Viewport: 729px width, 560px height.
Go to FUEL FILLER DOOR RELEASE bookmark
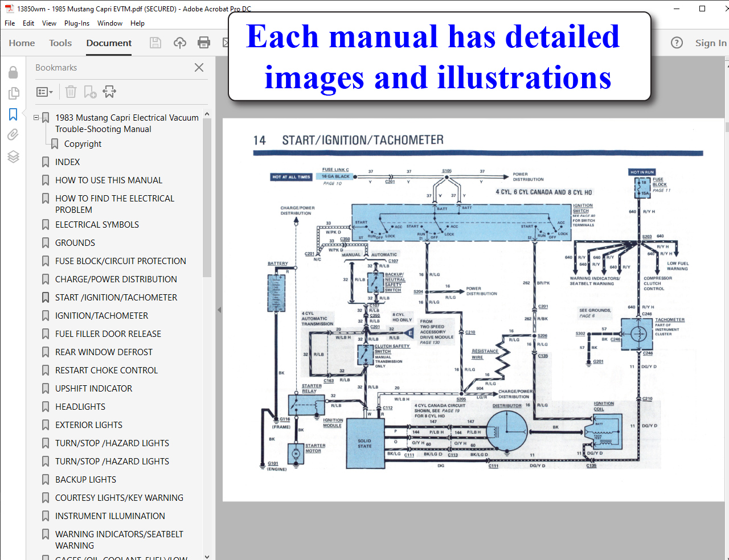[108, 334]
